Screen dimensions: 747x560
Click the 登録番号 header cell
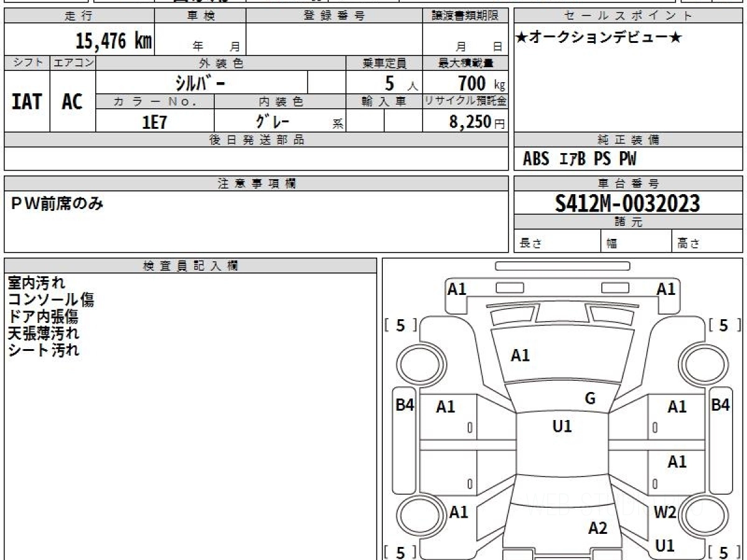334,16
